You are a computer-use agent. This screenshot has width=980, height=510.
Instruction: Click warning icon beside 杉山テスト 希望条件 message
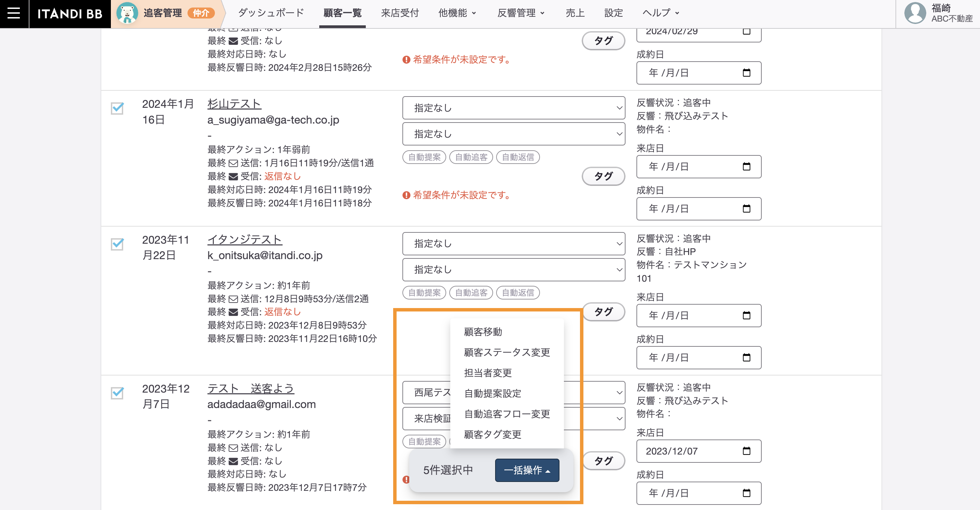406,195
